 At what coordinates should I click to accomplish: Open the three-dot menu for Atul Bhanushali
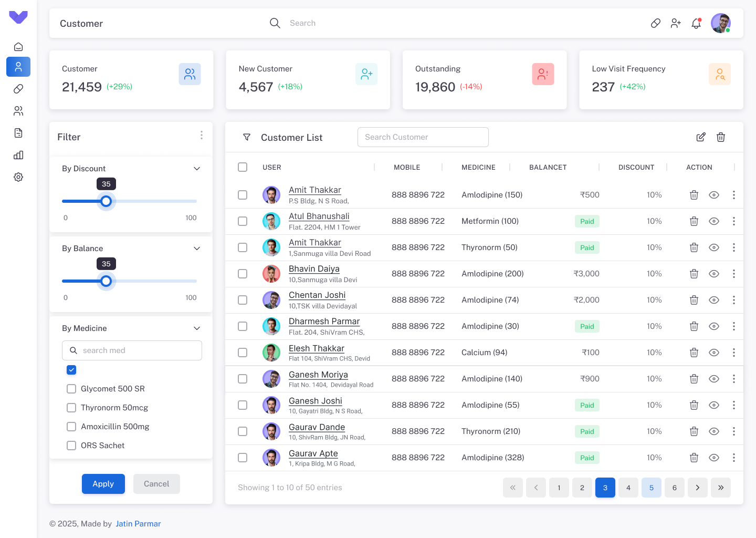click(733, 221)
